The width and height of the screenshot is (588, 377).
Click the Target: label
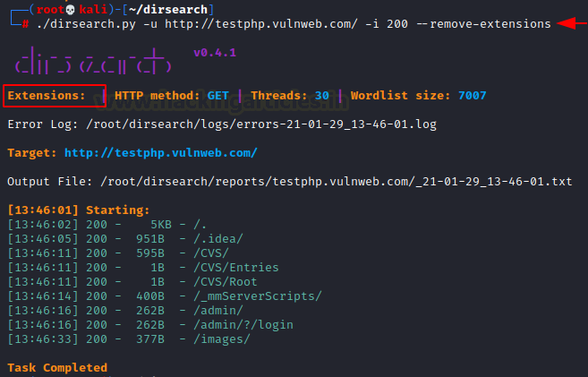coord(32,153)
